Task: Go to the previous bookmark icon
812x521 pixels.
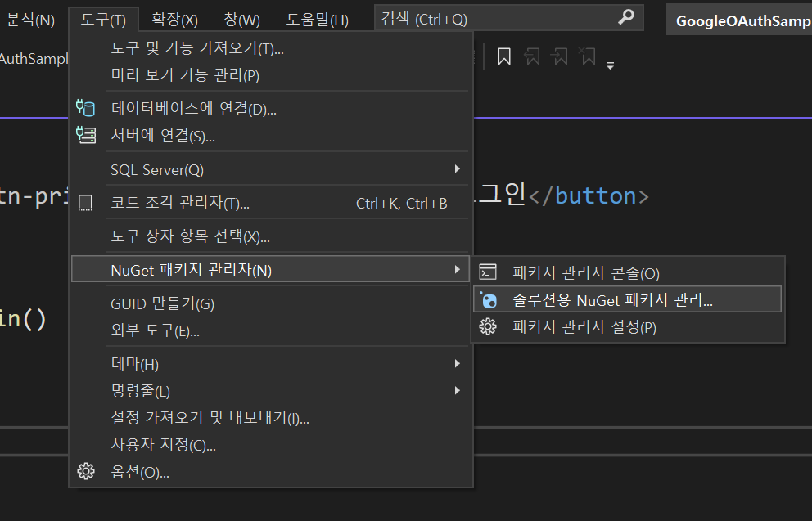Action: pyautogui.click(x=532, y=56)
